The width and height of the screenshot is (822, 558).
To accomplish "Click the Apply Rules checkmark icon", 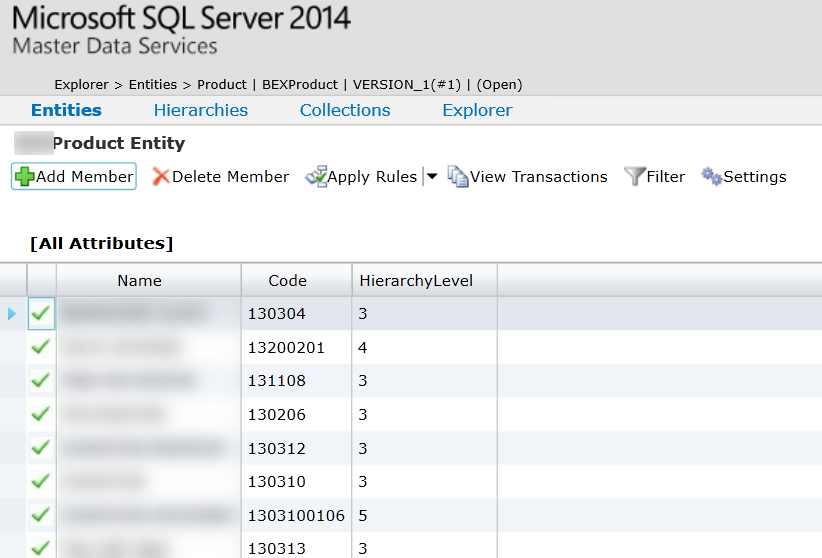I will coord(316,177).
